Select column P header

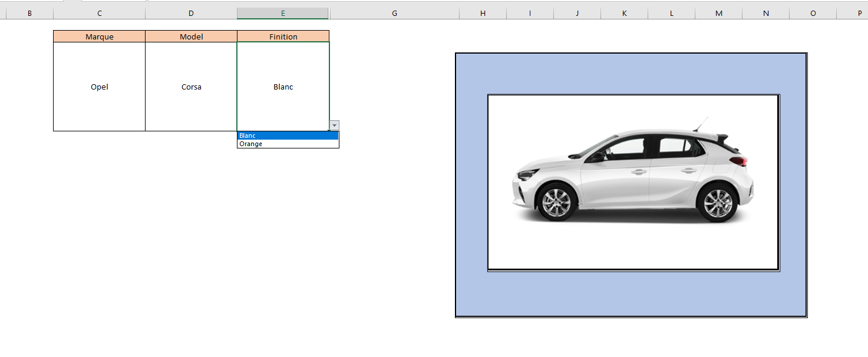pyautogui.click(x=853, y=13)
